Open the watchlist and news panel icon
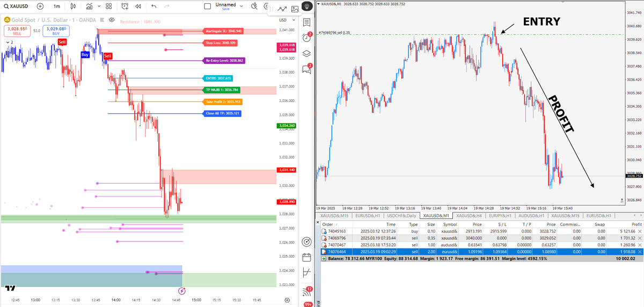 [306, 23]
